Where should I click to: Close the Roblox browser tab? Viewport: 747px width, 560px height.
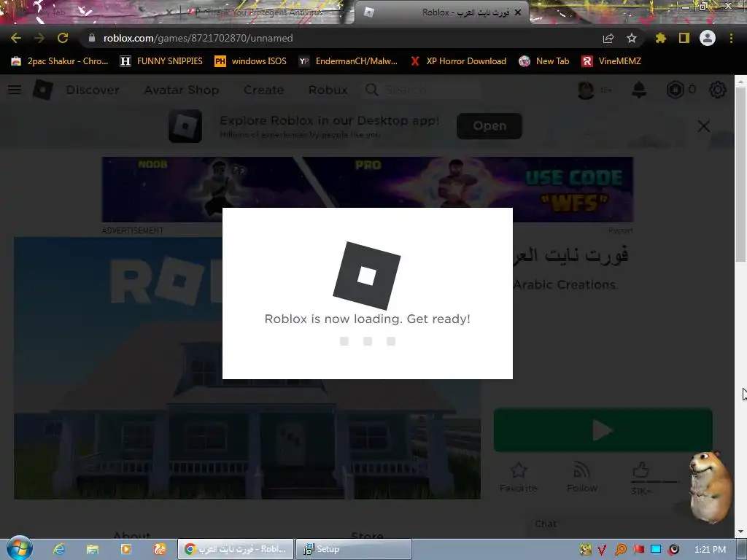tap(518, 12)
